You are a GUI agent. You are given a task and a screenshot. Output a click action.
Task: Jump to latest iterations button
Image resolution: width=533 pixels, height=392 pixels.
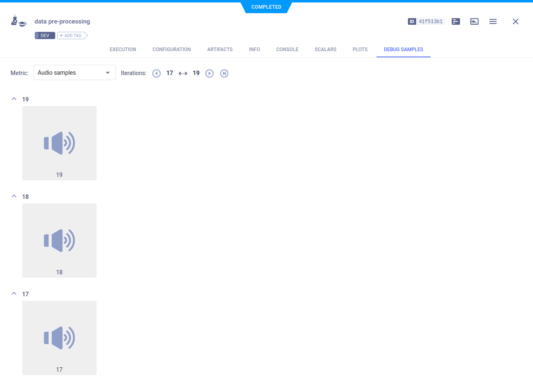(x=224, y=73)
